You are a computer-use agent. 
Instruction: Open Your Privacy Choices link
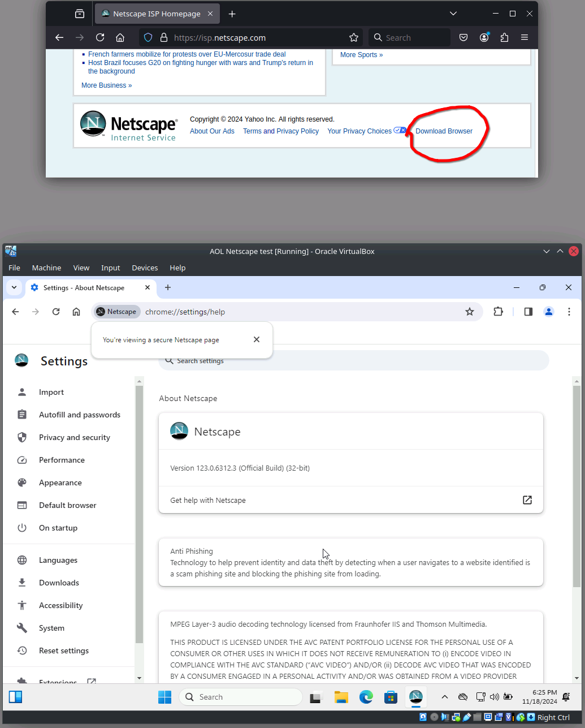(x=366, y=131)
